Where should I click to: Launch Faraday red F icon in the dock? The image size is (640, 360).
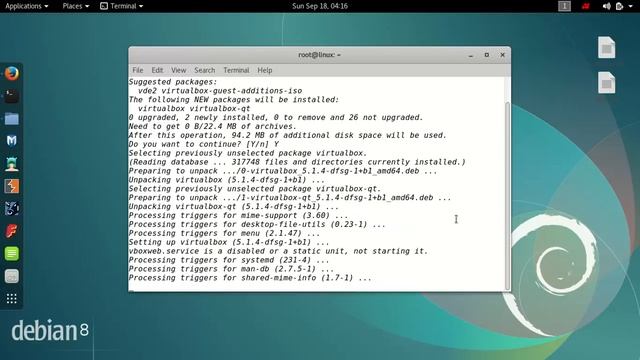point(12,231)
